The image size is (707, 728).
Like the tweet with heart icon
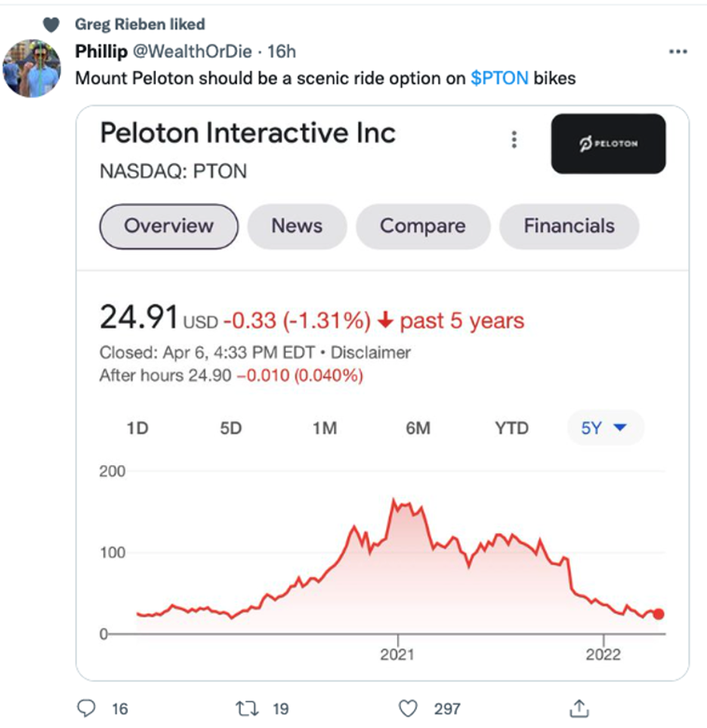coord(408,708)
